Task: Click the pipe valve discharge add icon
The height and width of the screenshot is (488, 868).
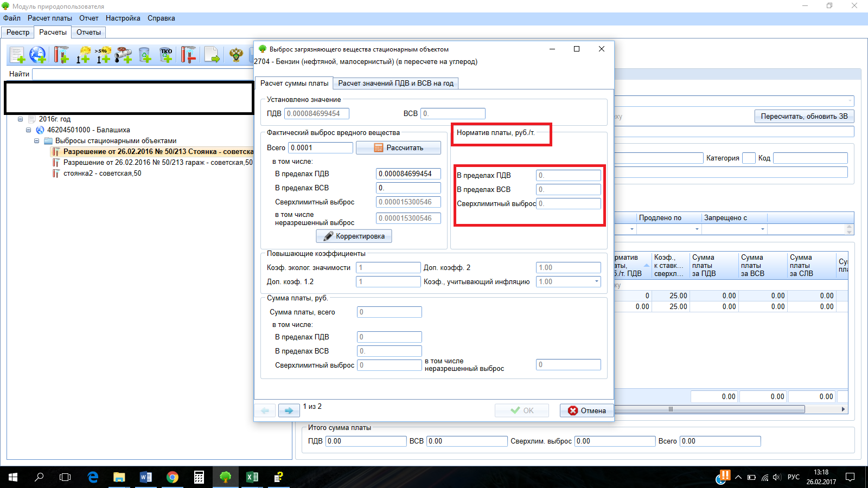Action: [x=124, y=55]
